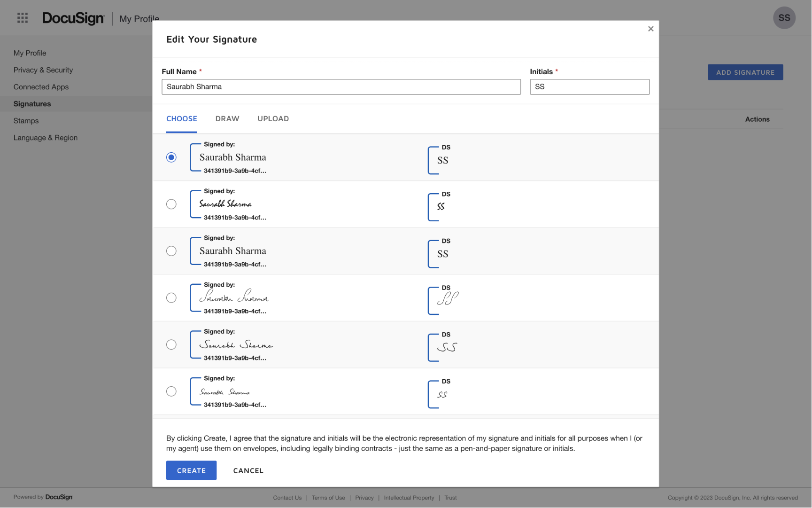Open Stamps from the sidebar
Viewport: 812px width, 508px height.
pyautogui.click(x=26, y=121)
